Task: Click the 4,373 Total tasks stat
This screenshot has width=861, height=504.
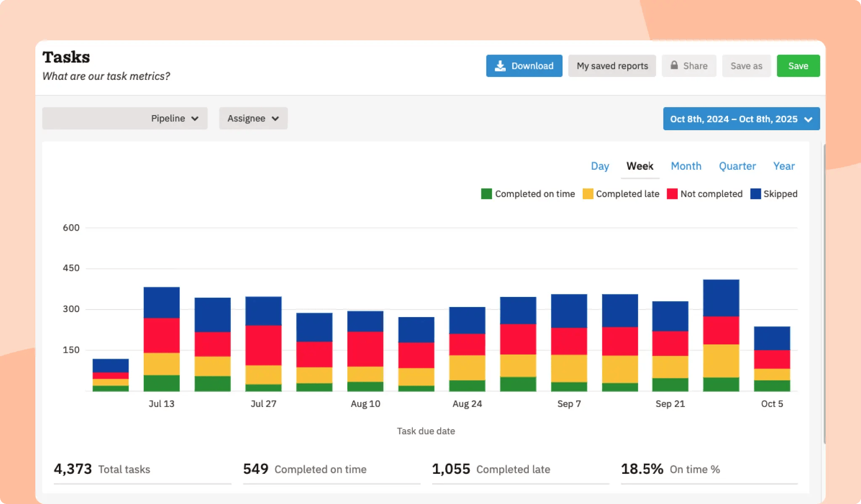Action: (x=101, y=469)
